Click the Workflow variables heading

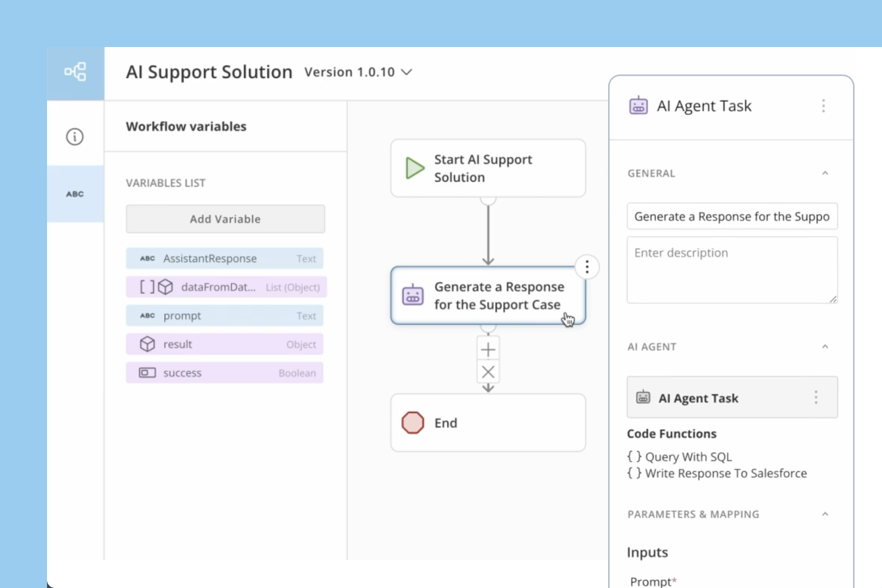pos(186,126)
